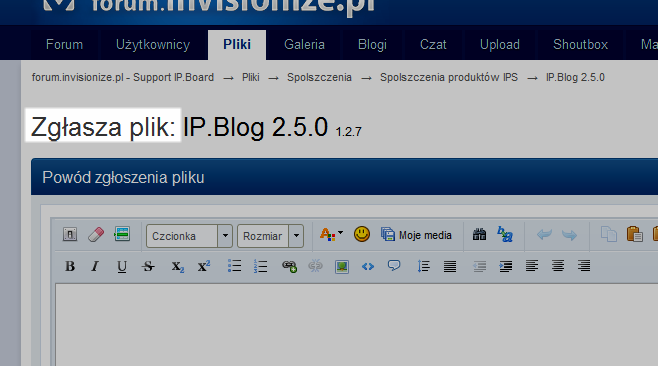
Task: Click the insert image icon
Action: (342, 267)
